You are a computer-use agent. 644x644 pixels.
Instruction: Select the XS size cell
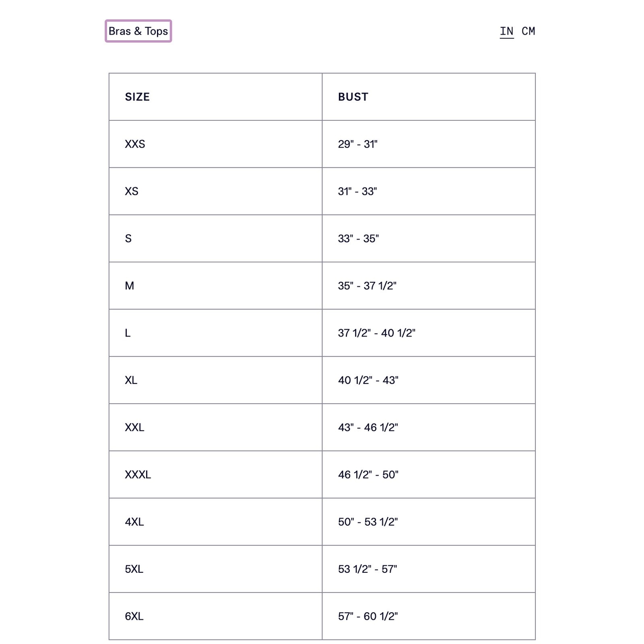[x=132, y=191]
